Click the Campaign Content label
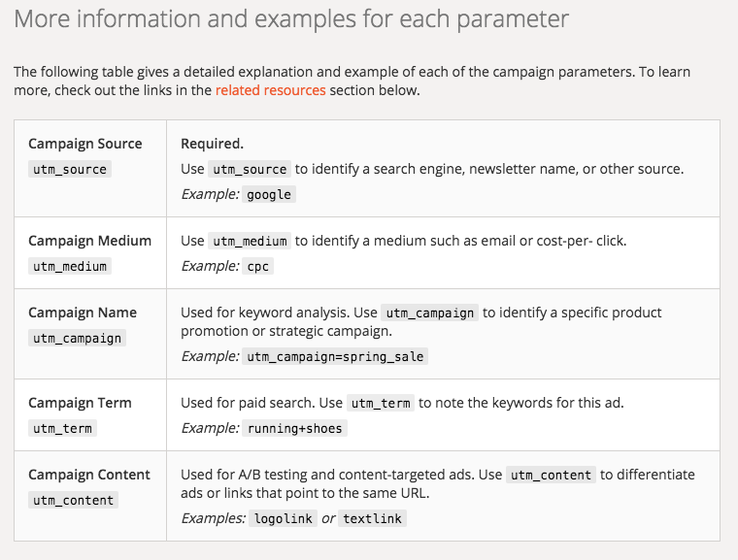Image resolution: width=738 pixels, height=560 pixels. tap(89, 475)
